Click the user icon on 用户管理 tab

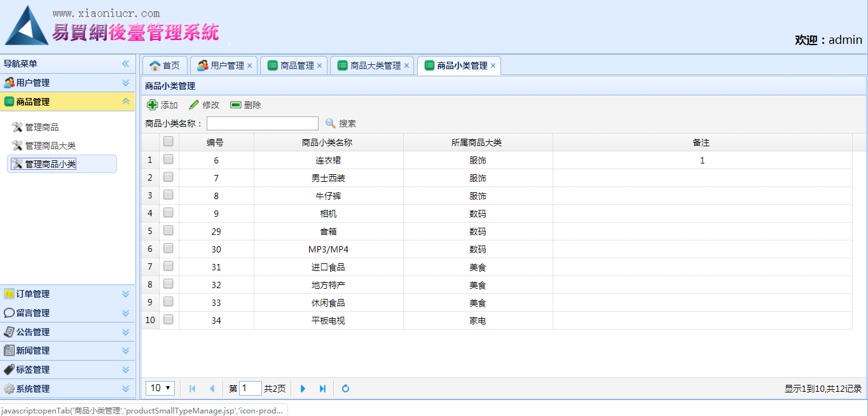pos(203,66)
